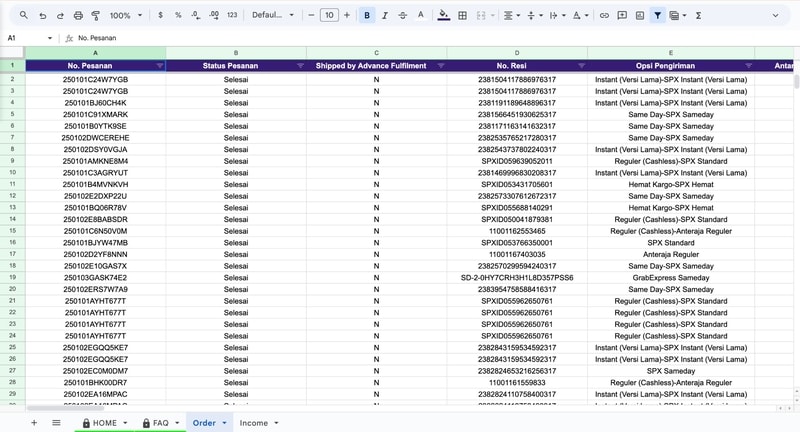Toggle bold formatting
800x432 pixels.
click(x=367, y=16)
